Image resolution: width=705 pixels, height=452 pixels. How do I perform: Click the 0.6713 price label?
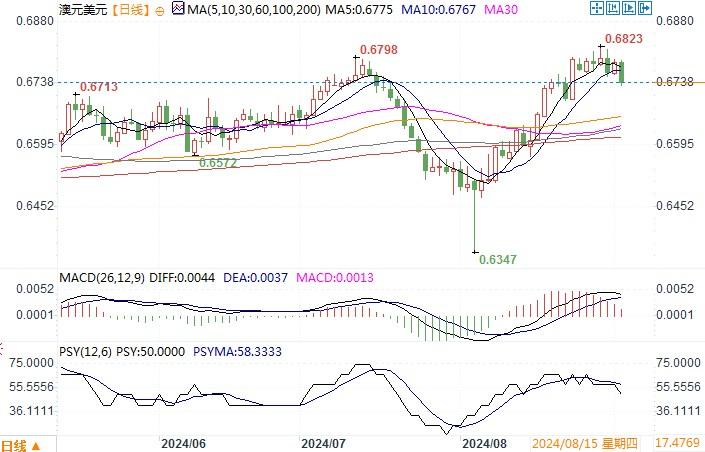98,87
